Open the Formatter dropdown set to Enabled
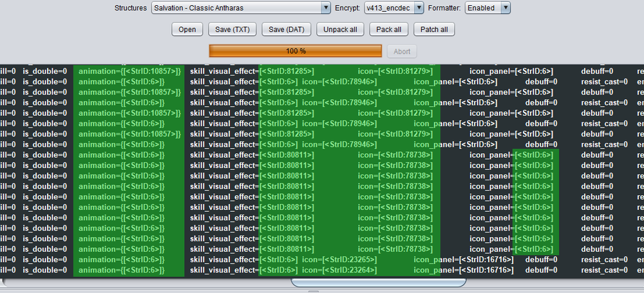The image size is (644, 293). click(488, 8)
